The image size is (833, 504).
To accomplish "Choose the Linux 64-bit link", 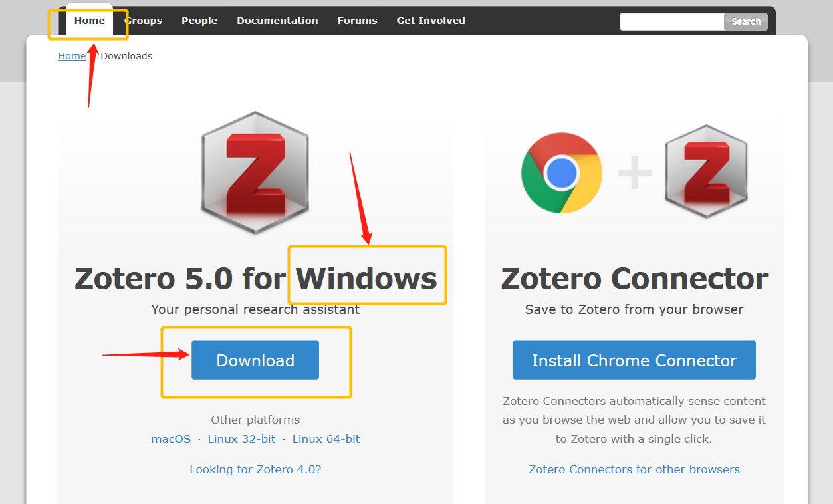I will point(326,439).
